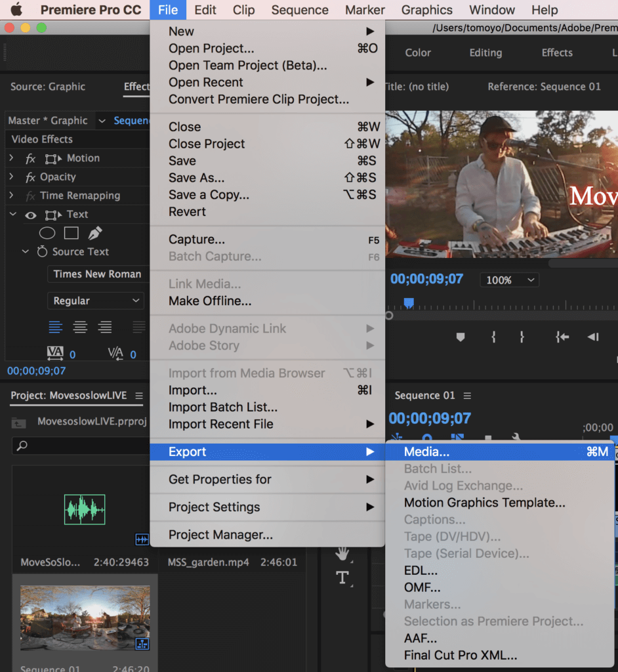618x672 pixels.
Task: Click Step Back one frame button
Action: [x=593, y=337]
